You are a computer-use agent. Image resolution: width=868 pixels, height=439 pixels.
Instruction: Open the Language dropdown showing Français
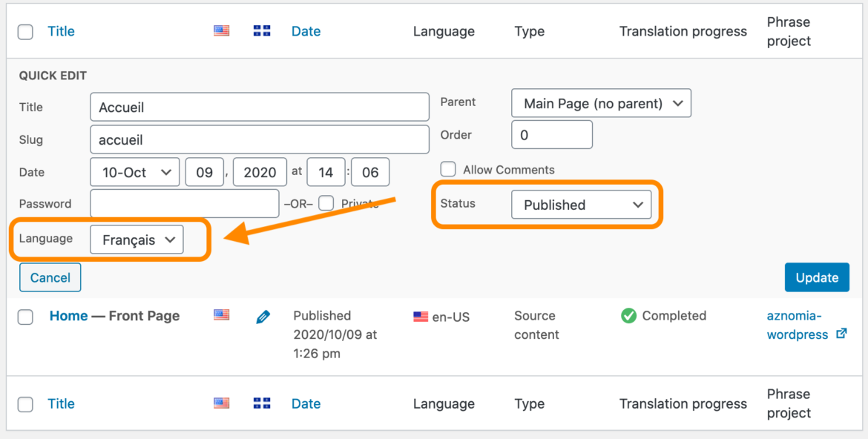click(x=137, y=239)
